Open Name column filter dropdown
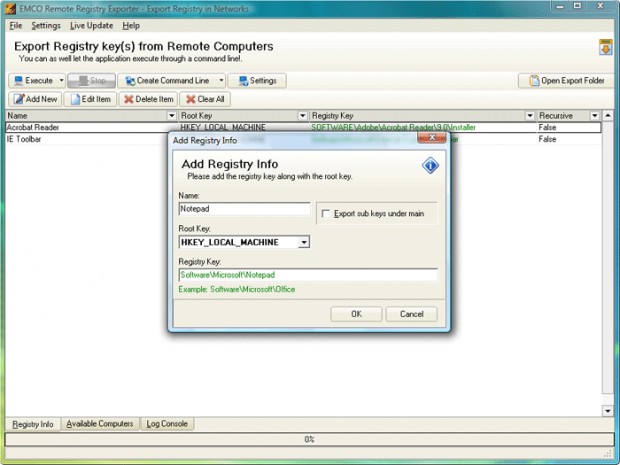The height and width of the screenshot is (465, 620). click(172, 116)
